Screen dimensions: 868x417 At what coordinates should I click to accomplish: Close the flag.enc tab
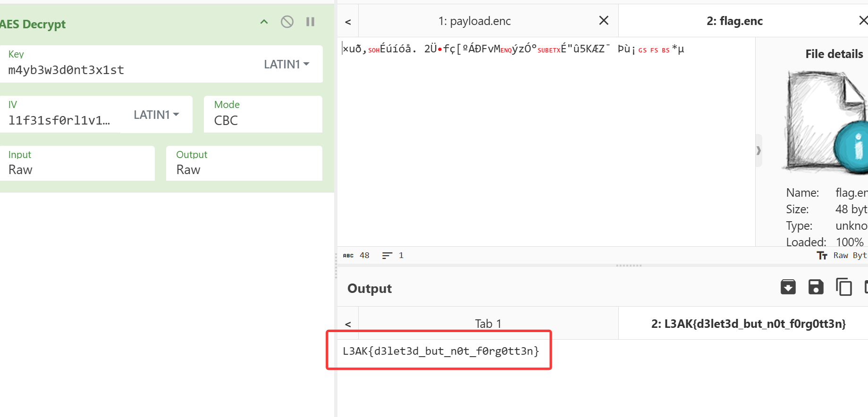click(x=863, y=20)
